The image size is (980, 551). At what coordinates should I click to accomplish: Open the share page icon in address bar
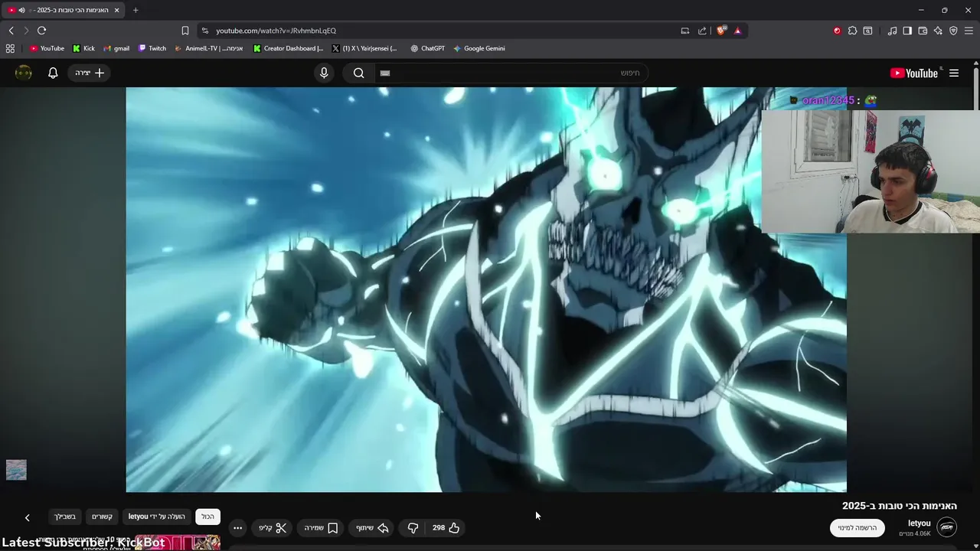click(x=702, y=31)
